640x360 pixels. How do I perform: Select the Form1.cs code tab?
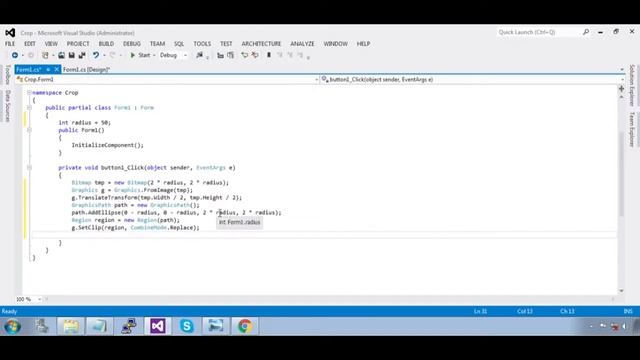tap(29, 69)
